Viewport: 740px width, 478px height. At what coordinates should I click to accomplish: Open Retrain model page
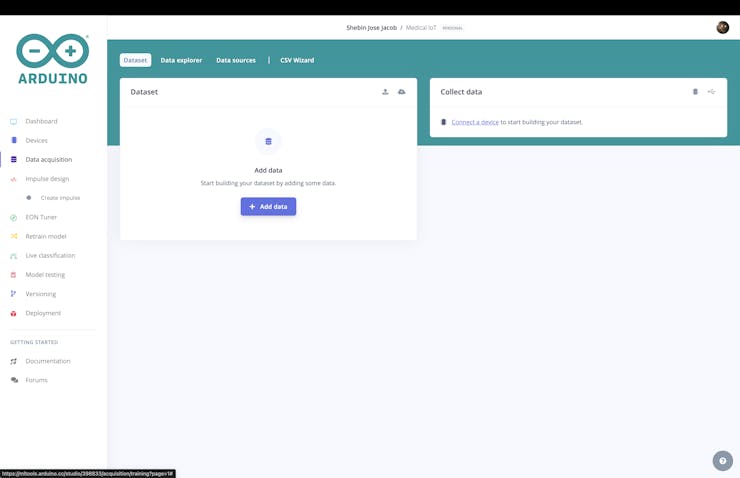point(46,236)
